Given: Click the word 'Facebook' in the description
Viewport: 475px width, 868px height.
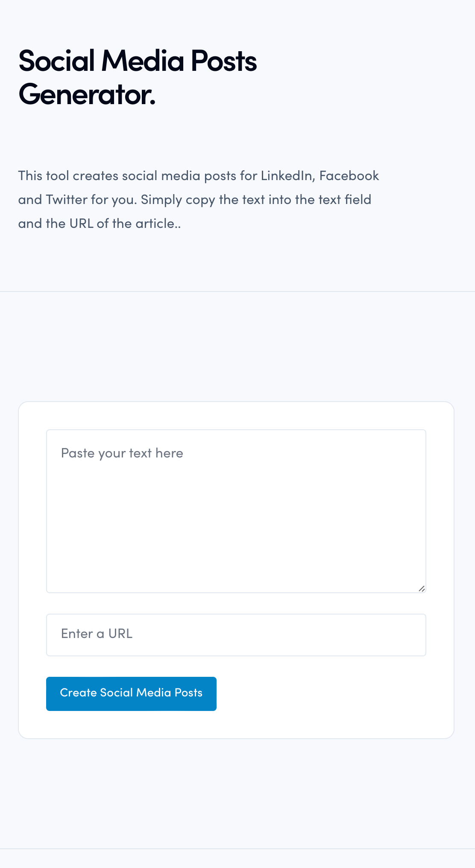Looking at the screenshot, I should click(349, 176).
